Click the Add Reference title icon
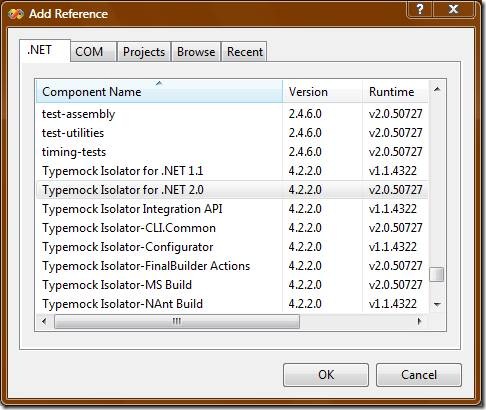 16,14
